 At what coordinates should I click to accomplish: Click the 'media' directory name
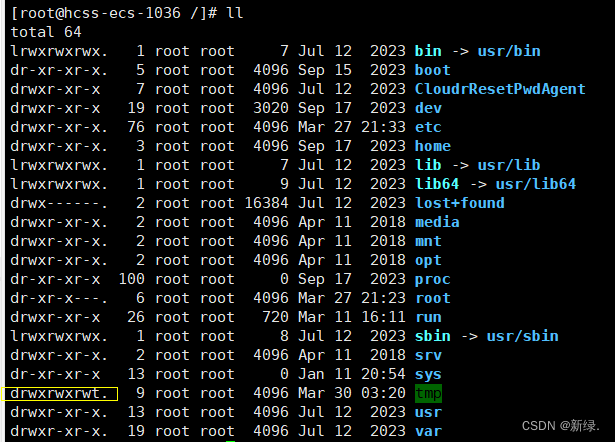[x=437, y=222]
